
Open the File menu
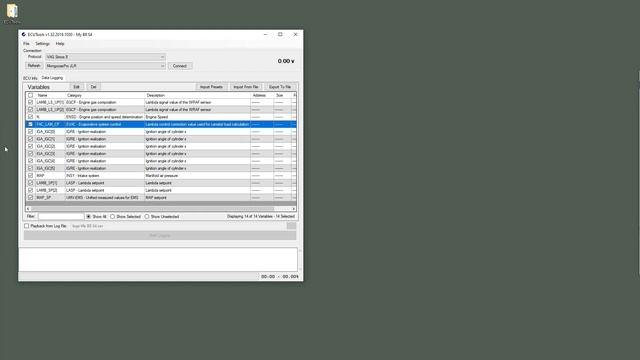tap(26, 44)
